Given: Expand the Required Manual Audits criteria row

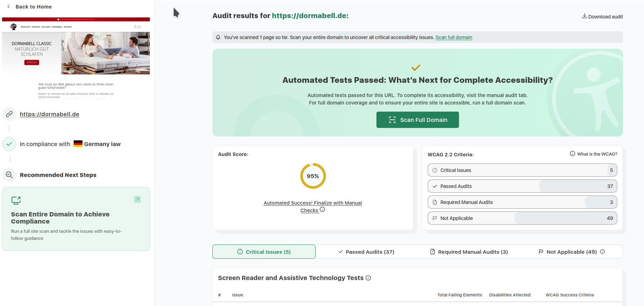Looking at the screenshot, I should click(522, 202).
